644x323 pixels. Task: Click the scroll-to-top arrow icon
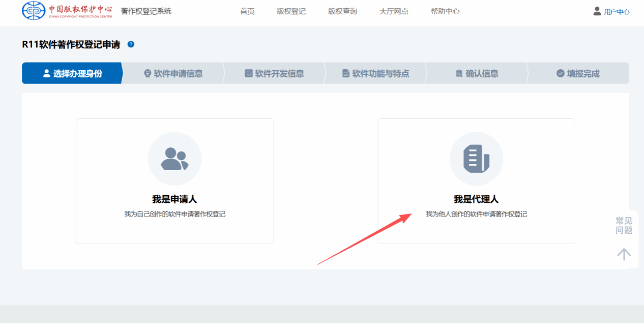pyautogui.click(x=624, y=254)
